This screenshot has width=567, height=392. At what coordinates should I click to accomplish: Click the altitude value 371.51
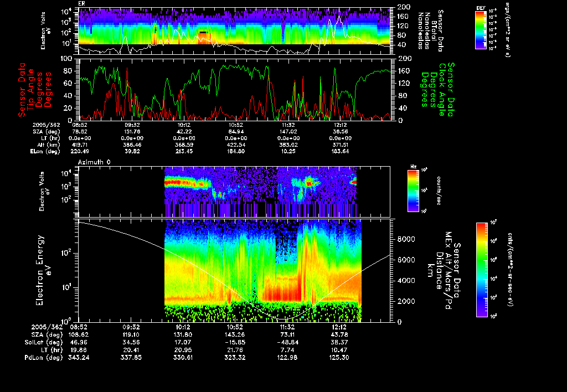tap(340, 145)
